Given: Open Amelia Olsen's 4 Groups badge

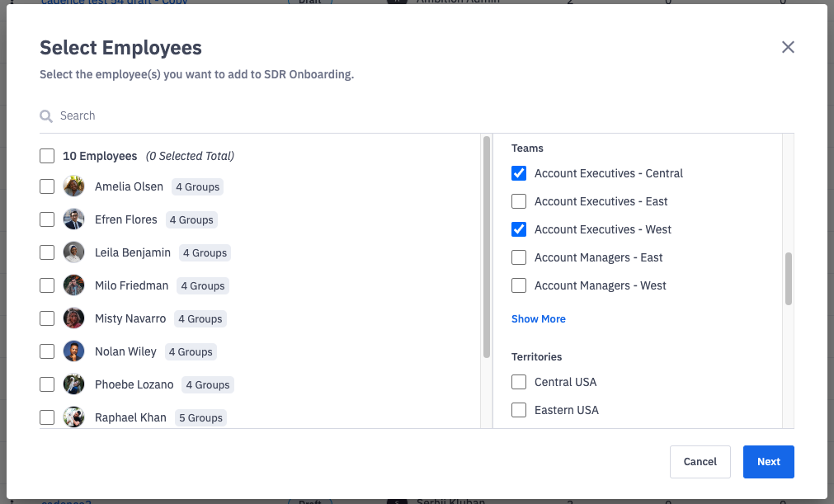Looking at the screenshot, I should pos(197,186).
